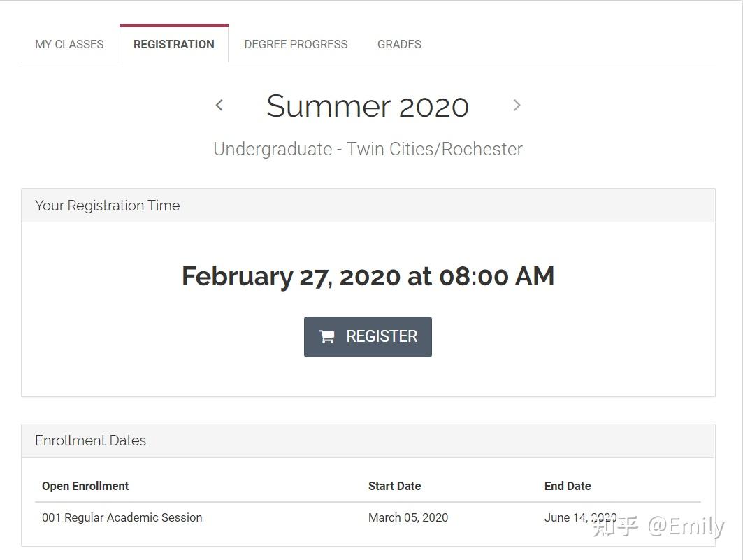Viewport: 743px width, 560px height.
Task: Click the June 14, 2020 end date
Action: 568,517
